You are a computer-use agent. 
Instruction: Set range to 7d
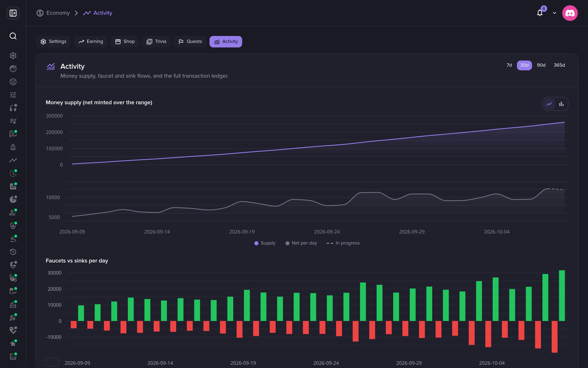pyautogui.click(x=509, y=65)
